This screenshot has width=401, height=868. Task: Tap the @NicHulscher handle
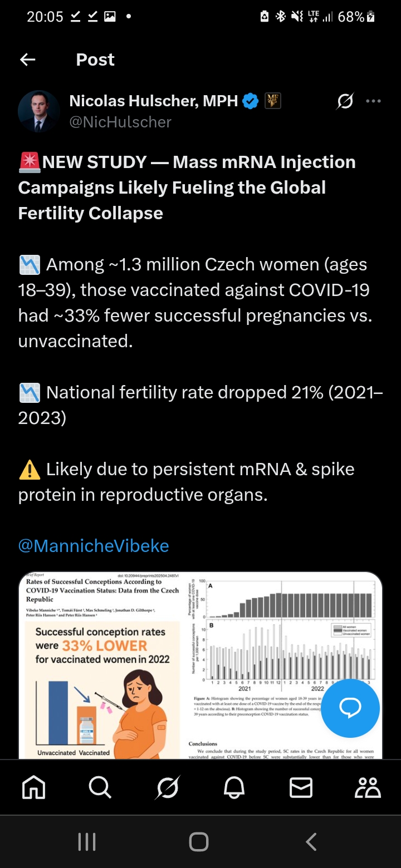[120, 122]
